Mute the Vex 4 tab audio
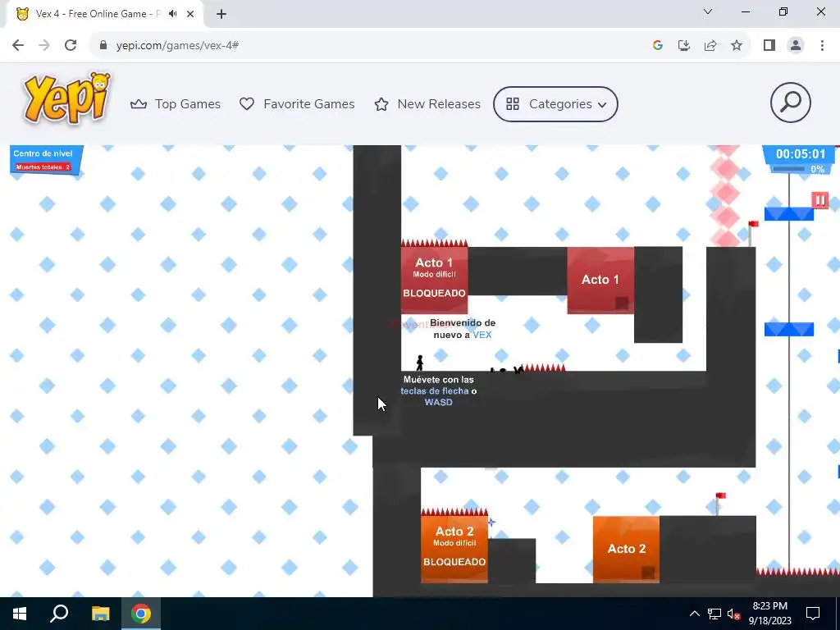 point(172,14)
